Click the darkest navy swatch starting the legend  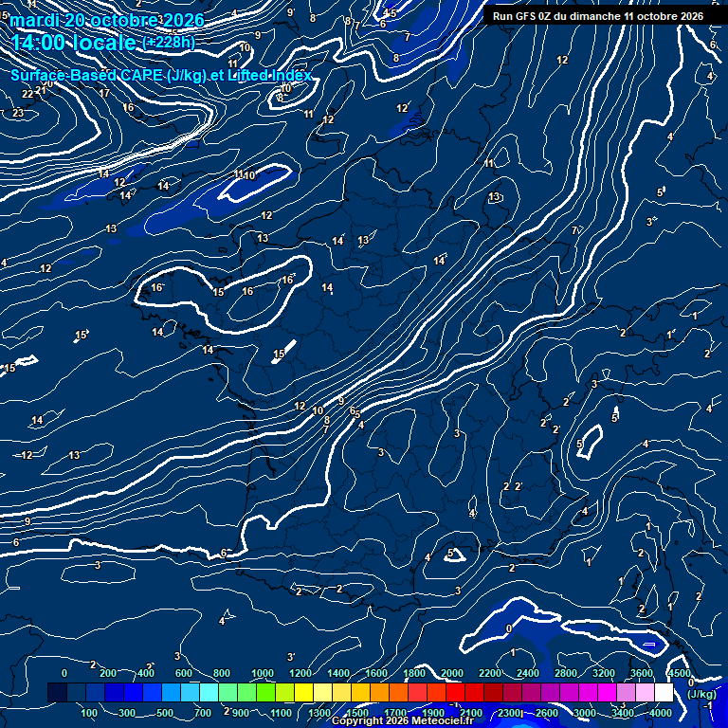click(57, 692)
